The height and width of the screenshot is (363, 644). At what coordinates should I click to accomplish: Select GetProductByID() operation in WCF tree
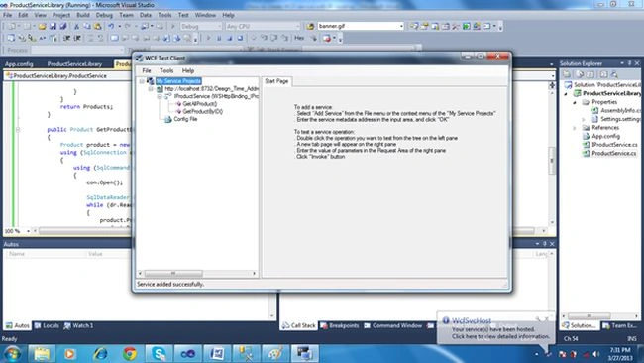point(202,111)
